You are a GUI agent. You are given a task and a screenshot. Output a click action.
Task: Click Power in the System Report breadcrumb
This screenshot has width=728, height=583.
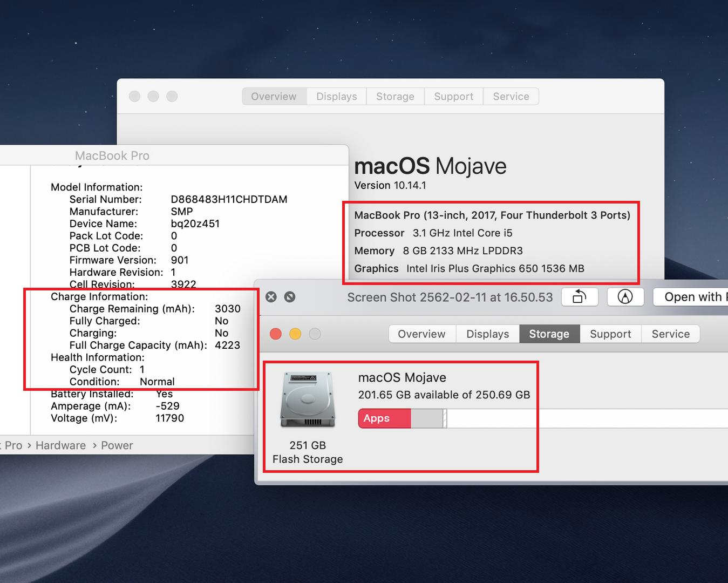117,445
